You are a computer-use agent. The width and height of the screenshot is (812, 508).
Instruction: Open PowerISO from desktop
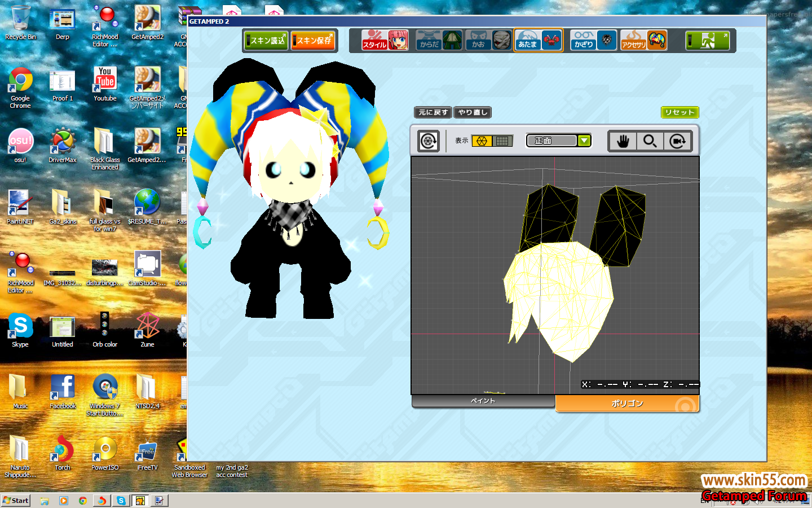coord(105,453)
